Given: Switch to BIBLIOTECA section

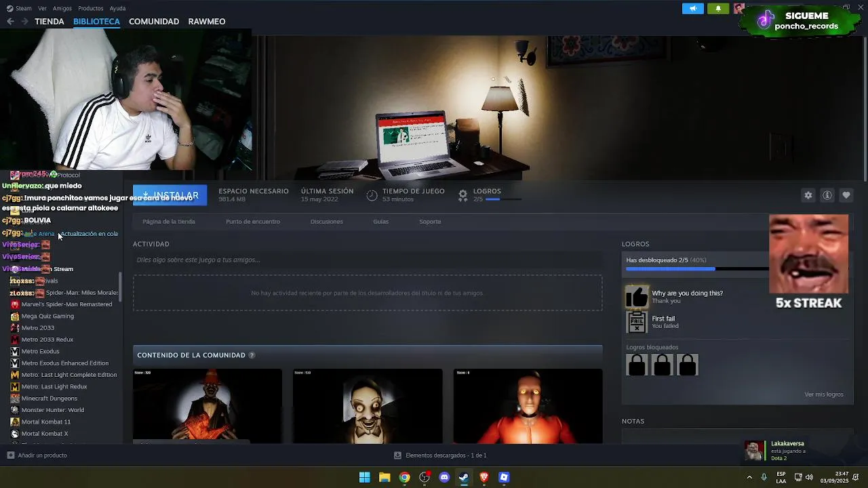Looking at the screenshot, I should [x=96, y=22].
